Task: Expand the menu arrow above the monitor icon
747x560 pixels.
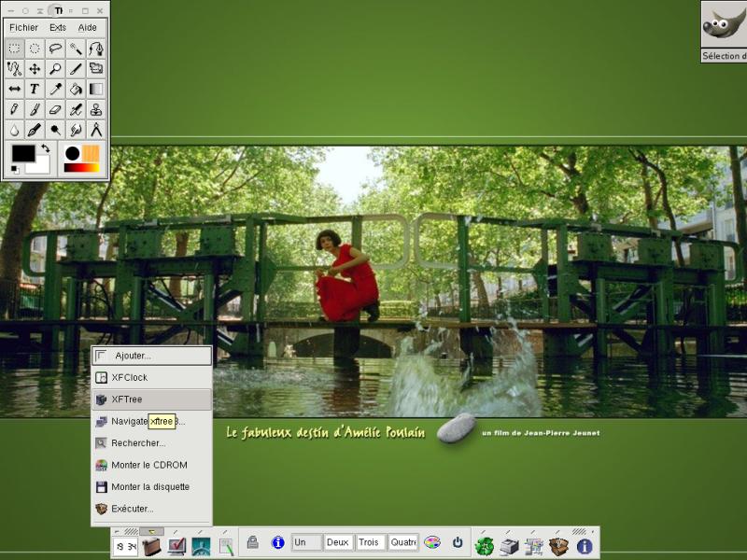Action: (x=176, y=531)
